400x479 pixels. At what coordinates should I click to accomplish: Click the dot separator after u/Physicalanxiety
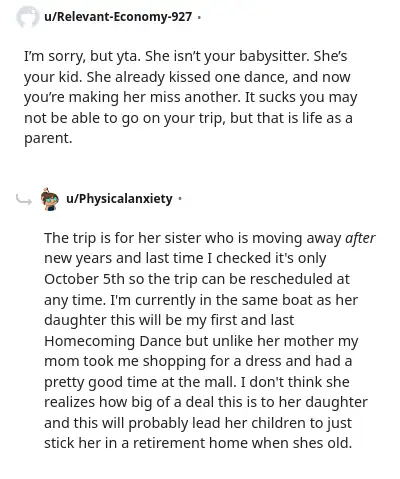click(180, 199)
